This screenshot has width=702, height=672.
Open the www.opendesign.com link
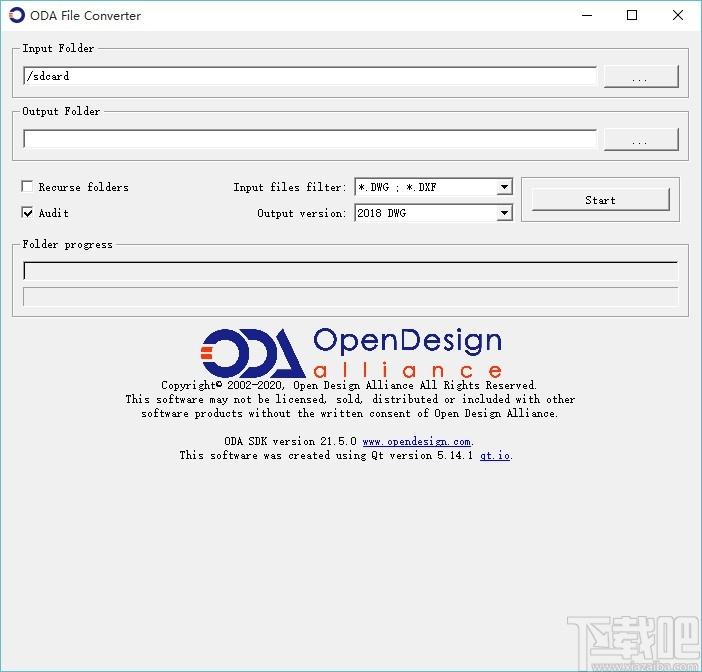pos(416,441)
